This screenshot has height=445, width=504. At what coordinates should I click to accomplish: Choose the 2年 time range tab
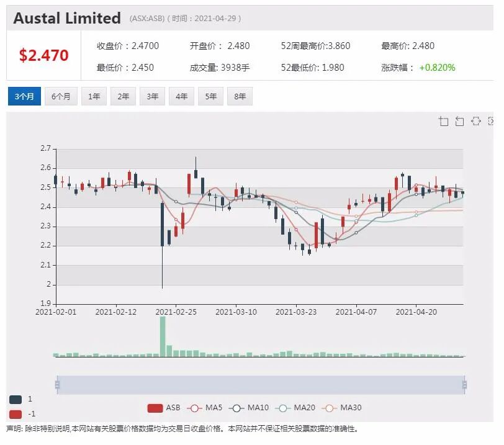tap(123, 96)
